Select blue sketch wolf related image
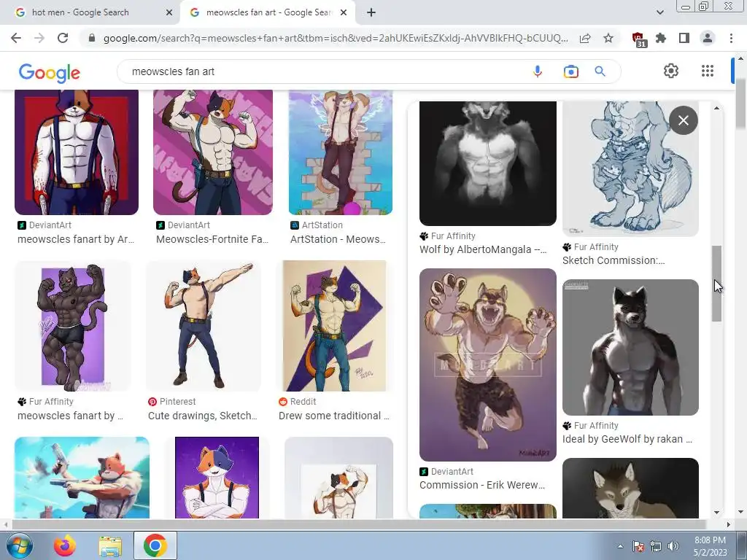 click(x=630, y=168)
